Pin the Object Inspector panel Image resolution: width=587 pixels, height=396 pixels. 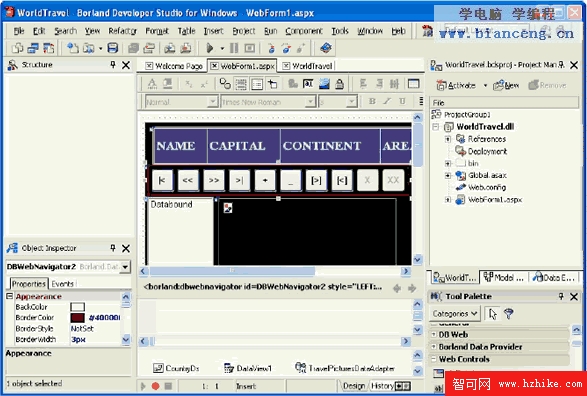click(113, 248)
